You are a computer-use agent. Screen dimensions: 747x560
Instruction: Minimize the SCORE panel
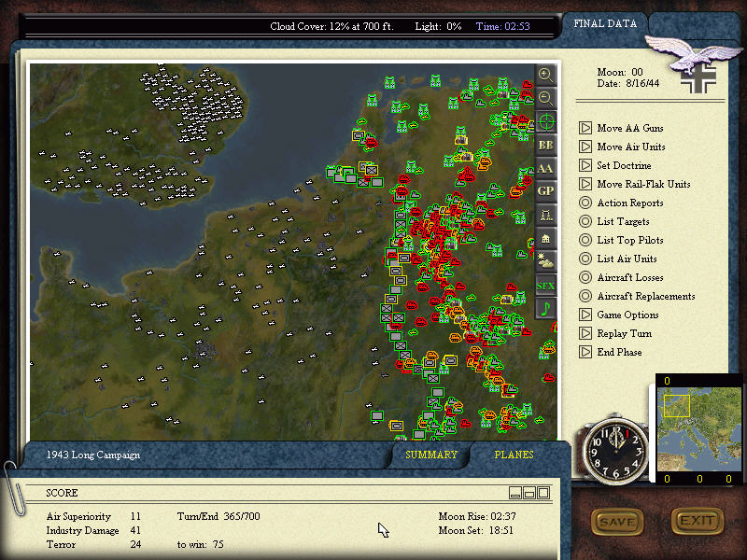tap(515, 493)
